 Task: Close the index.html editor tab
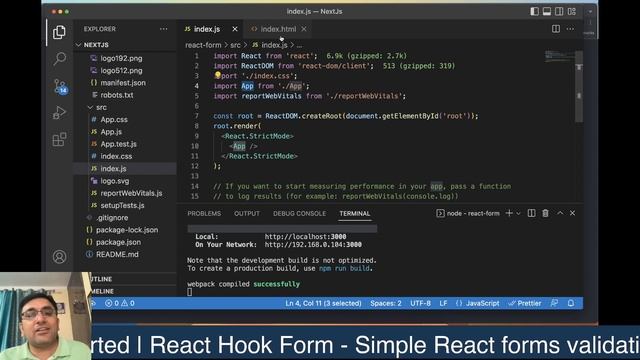[x=304, y=29]
